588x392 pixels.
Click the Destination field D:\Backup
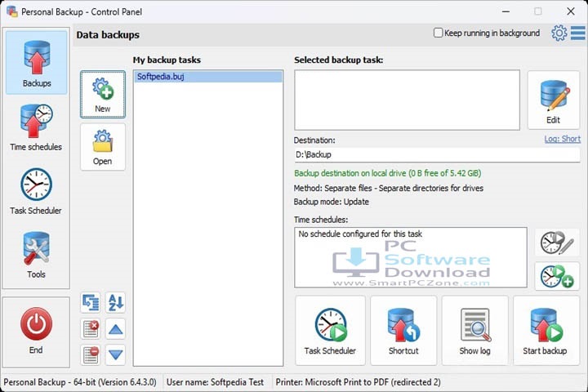(437, 154)
